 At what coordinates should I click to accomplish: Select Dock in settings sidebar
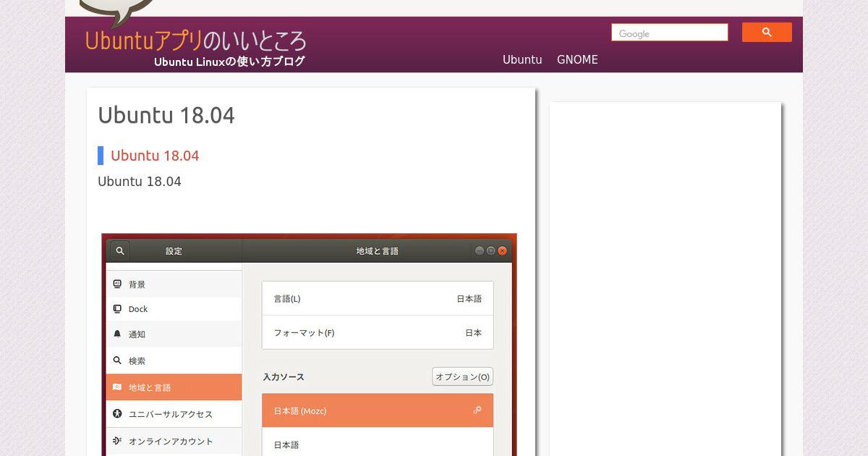(x=174, y=309)
